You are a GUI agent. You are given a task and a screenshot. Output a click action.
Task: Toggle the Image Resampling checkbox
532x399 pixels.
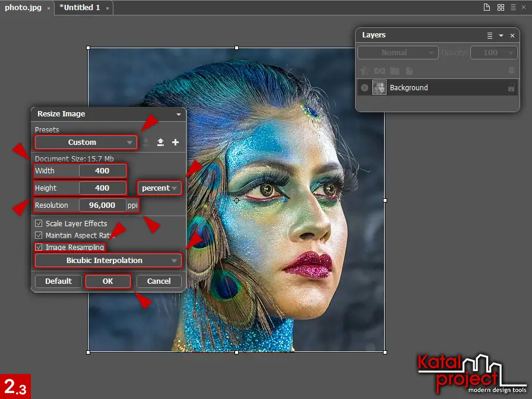pos(39,248)
